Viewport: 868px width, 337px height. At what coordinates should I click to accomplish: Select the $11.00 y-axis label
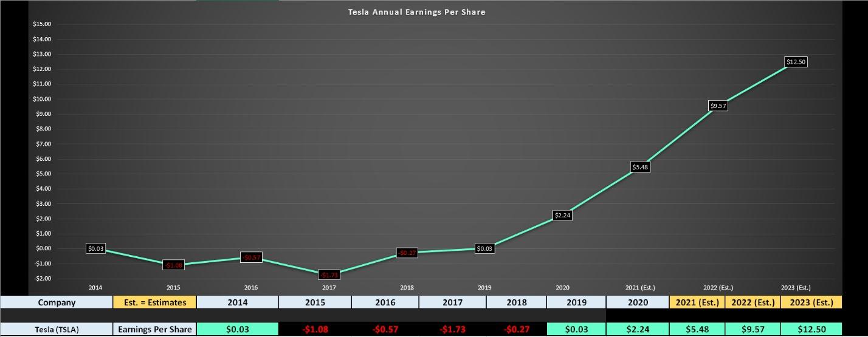point(42,84)
